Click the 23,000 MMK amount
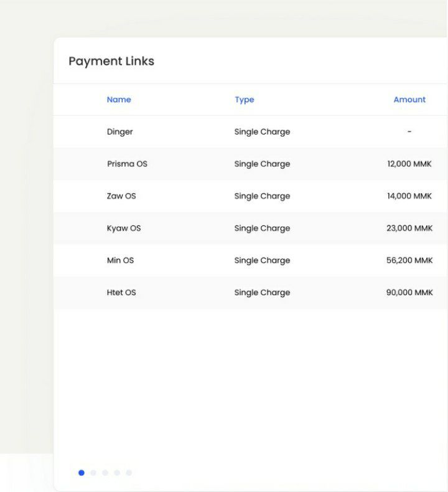 click(409, 228)
